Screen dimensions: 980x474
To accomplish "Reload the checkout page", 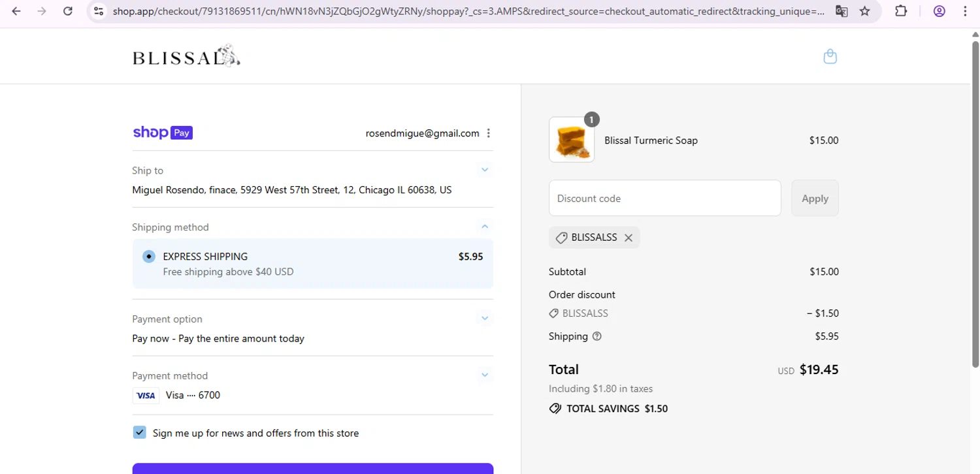I will [68, 11].
